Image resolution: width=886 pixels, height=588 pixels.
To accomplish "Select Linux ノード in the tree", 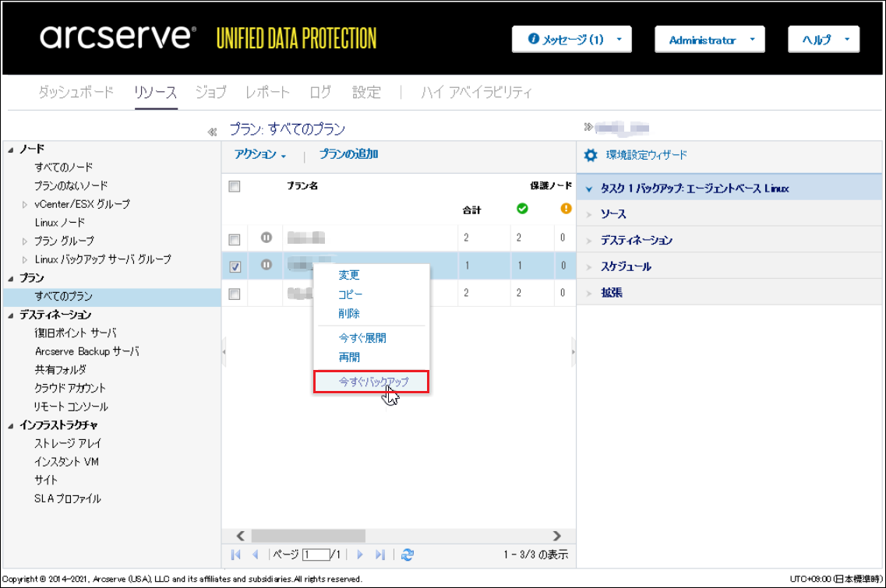I will pyautogui.click(x=60, y=223).
